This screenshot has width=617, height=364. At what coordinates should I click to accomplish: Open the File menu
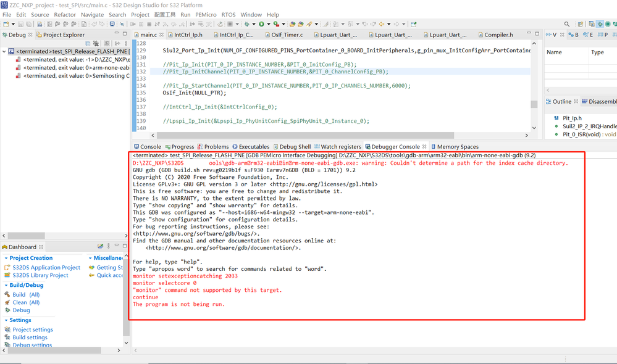(x=7, y=15)
